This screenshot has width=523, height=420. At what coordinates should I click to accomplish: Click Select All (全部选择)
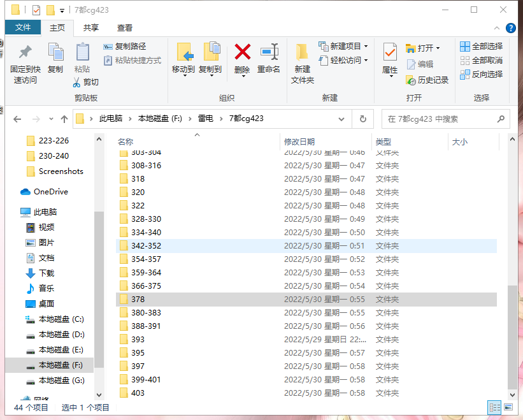482,47
